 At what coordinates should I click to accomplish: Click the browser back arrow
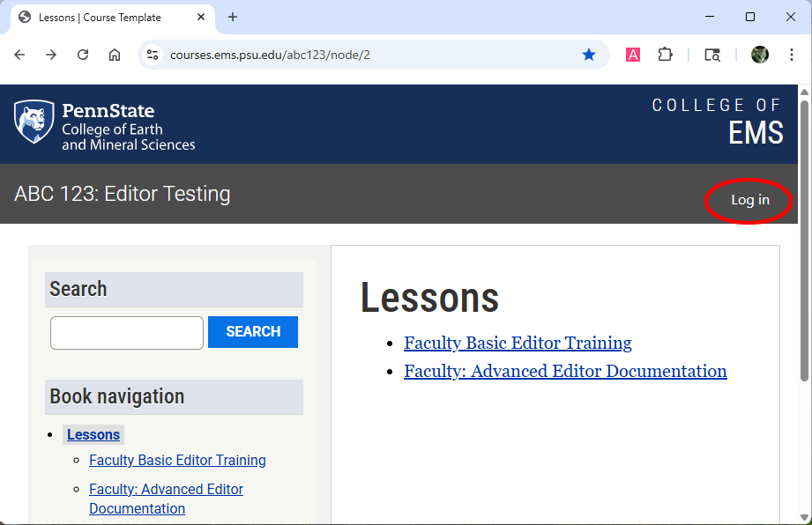tap(19, 55)
